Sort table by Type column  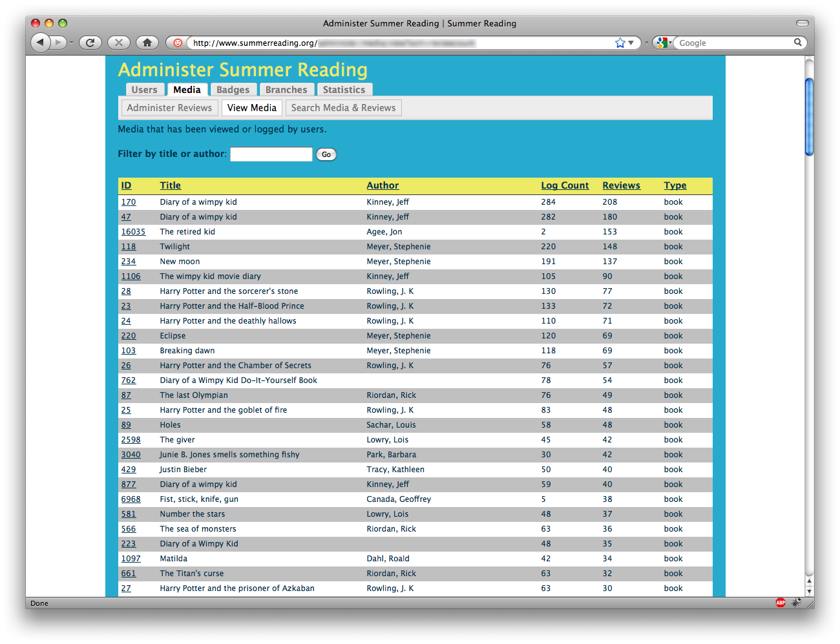675,185
